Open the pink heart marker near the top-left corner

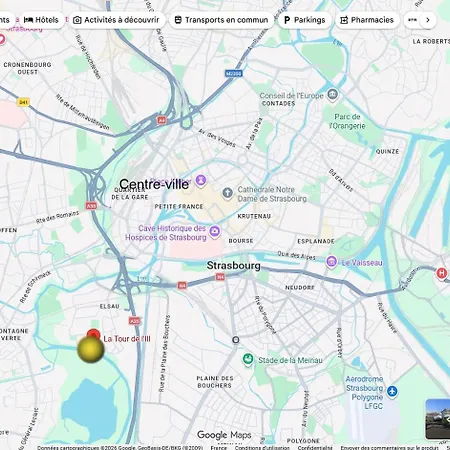click(x=2, y=39)
